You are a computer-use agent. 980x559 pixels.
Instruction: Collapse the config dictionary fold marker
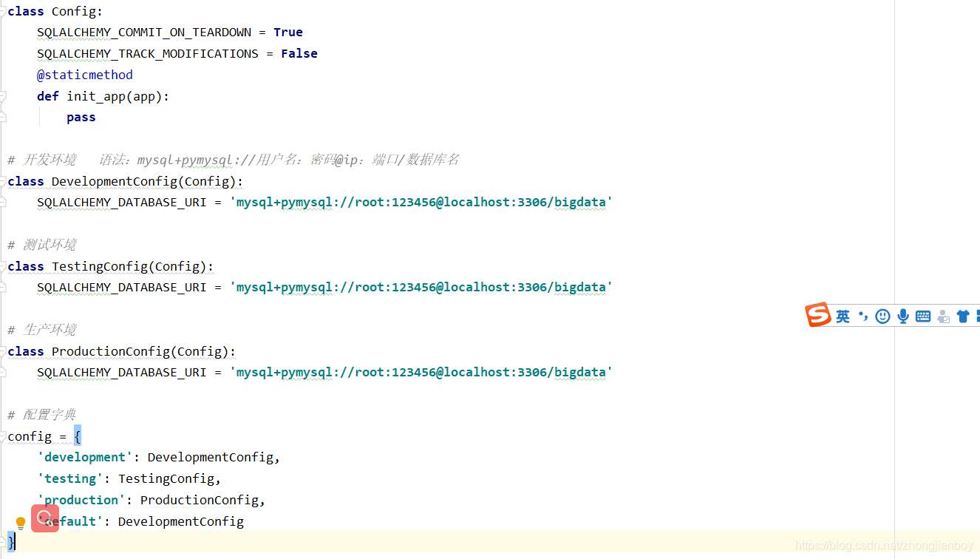[x=3, y=436]
